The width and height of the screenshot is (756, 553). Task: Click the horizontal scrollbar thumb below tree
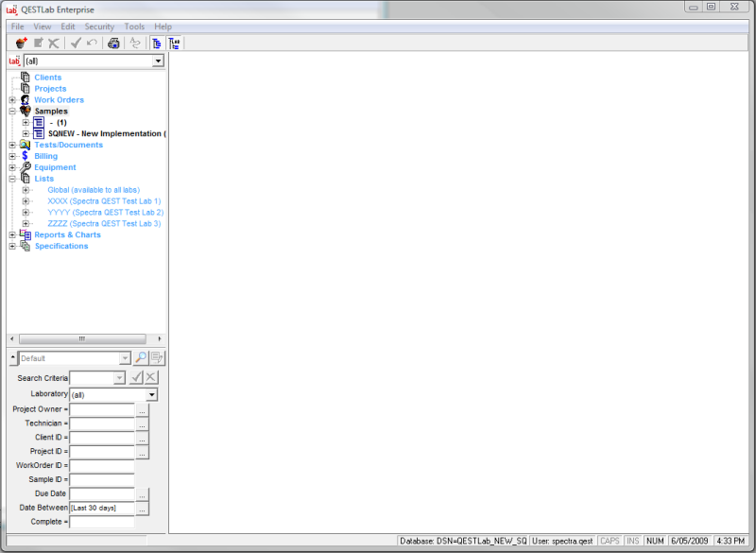(82, 338)
